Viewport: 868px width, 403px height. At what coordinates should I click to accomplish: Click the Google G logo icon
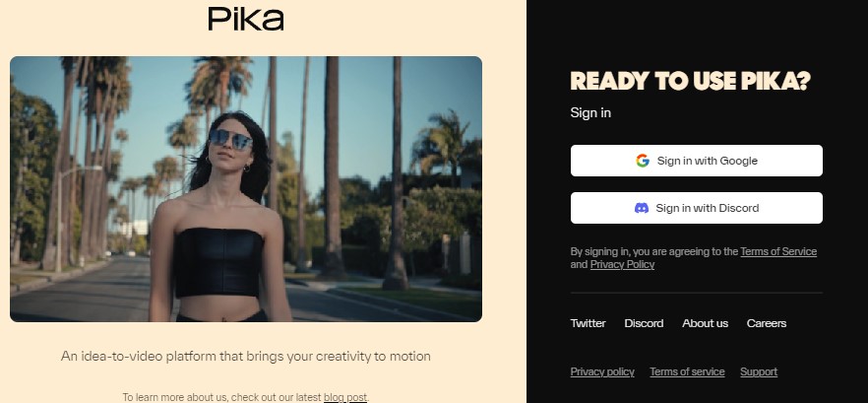642,161
